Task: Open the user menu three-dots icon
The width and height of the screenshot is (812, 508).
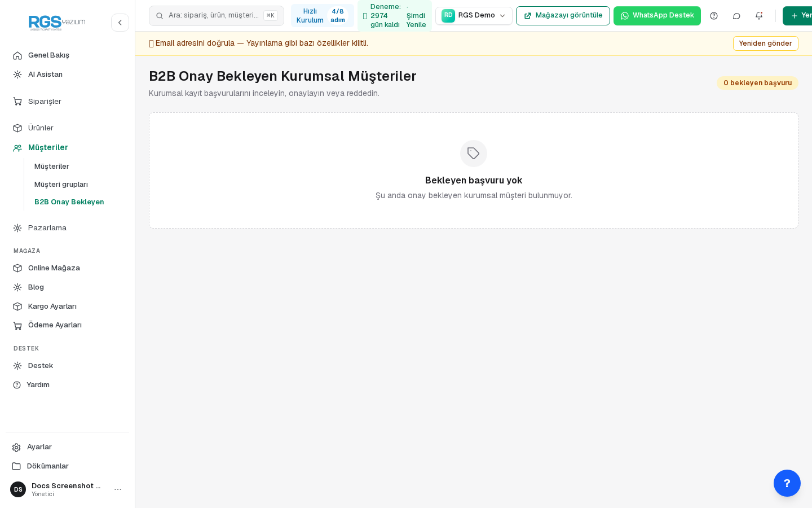Action: point(118,489)
